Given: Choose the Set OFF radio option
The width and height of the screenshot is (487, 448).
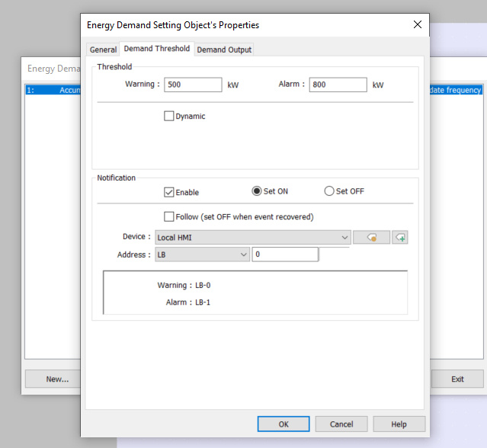Looking at the screenshot, I should click(329, 191).
